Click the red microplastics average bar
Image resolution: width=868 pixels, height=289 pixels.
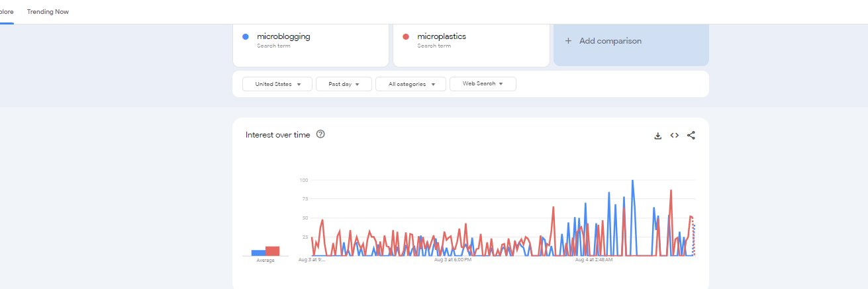[272, 251]
